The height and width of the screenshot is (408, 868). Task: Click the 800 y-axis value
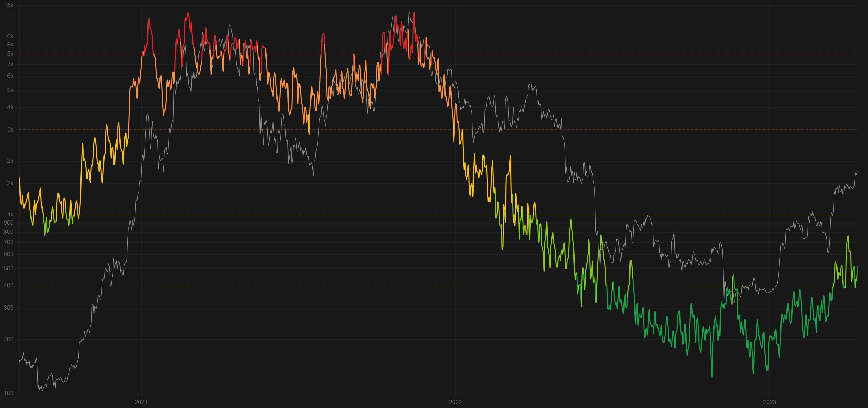tap(9, 232)
